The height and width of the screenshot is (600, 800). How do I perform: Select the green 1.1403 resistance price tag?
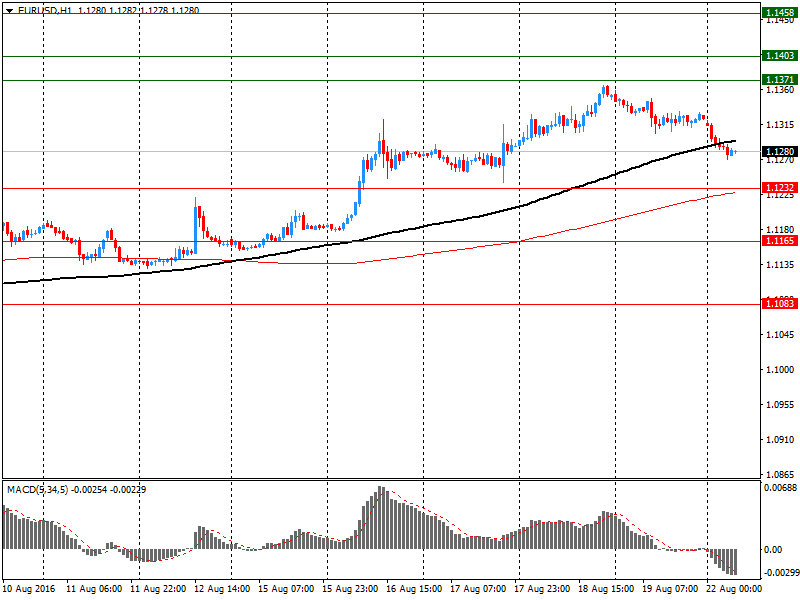[780, 56]
